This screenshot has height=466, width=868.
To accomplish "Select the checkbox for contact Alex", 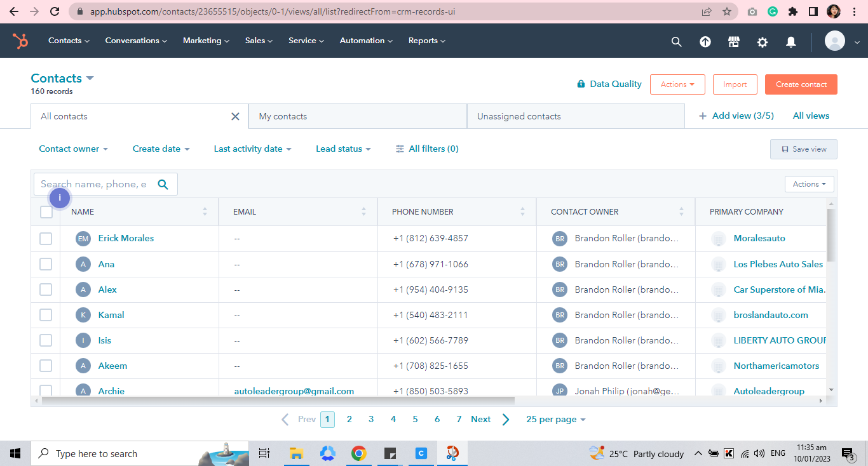I will click(46, 290).
